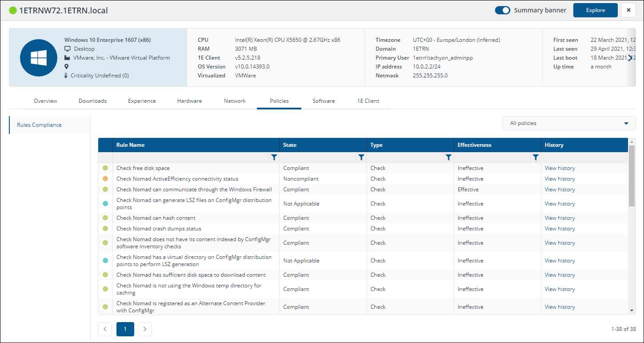This screenshot has height=343, width=644.
Task: Click the thermometer Criticality icon
Action: tap(67, 76)
